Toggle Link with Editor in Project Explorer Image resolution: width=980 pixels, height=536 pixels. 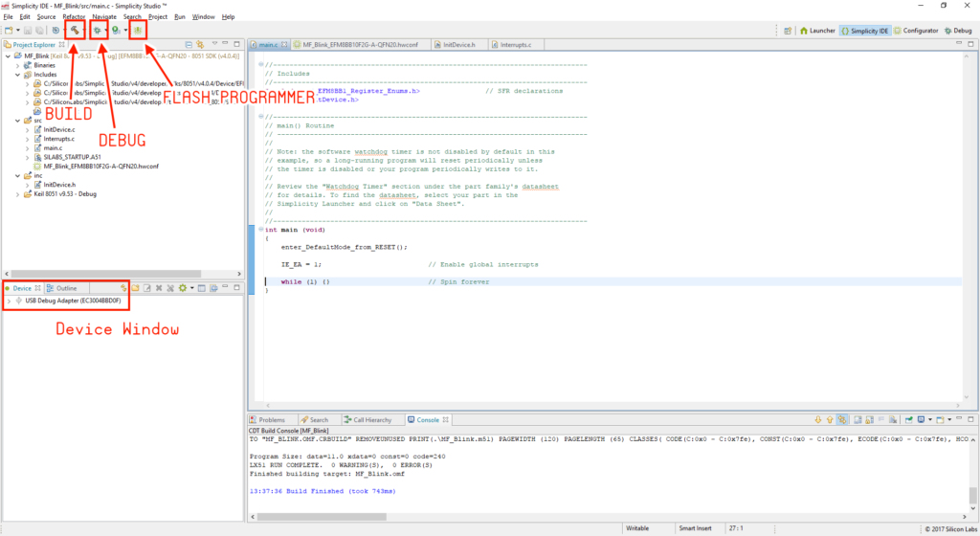(200, 45)
